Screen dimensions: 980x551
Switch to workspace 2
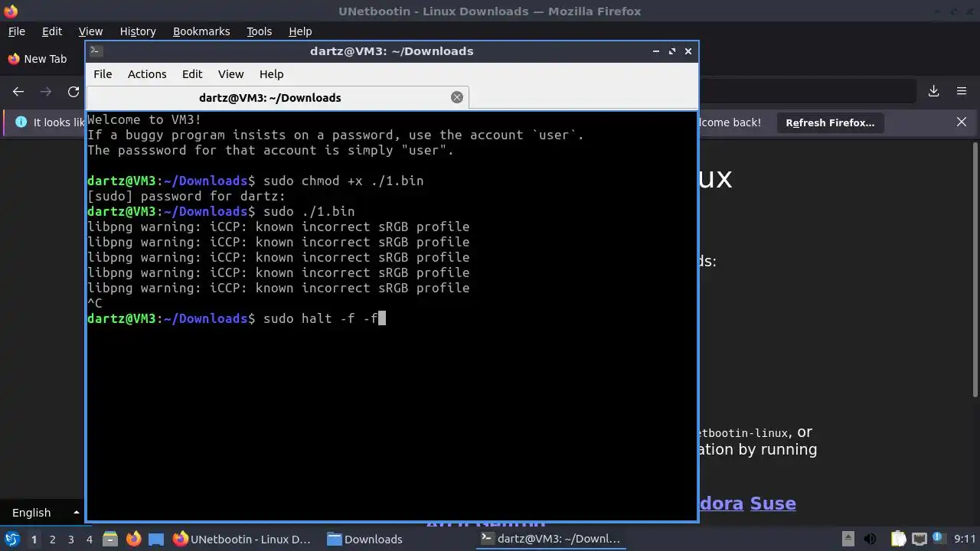click(52, 539)
